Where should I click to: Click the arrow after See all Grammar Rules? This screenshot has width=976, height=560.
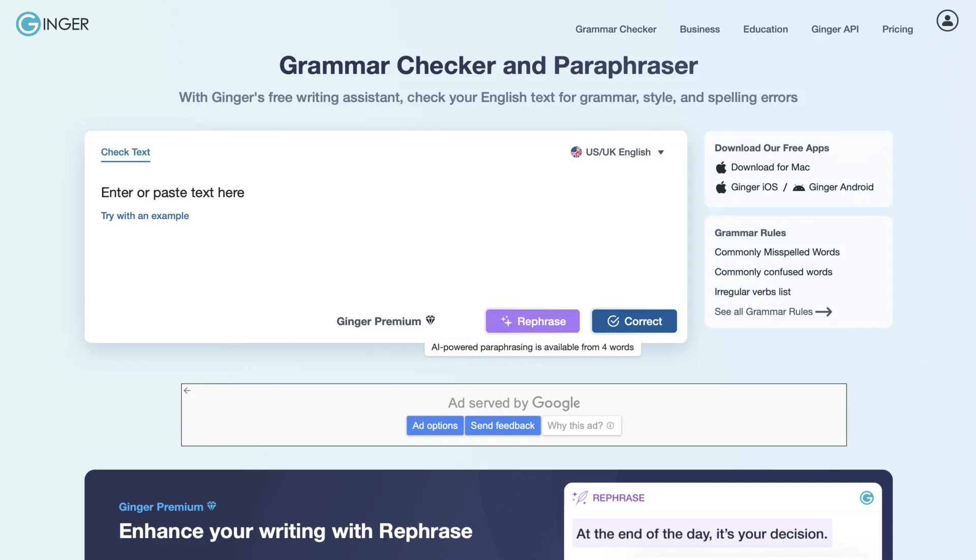[x=823, y=312]
